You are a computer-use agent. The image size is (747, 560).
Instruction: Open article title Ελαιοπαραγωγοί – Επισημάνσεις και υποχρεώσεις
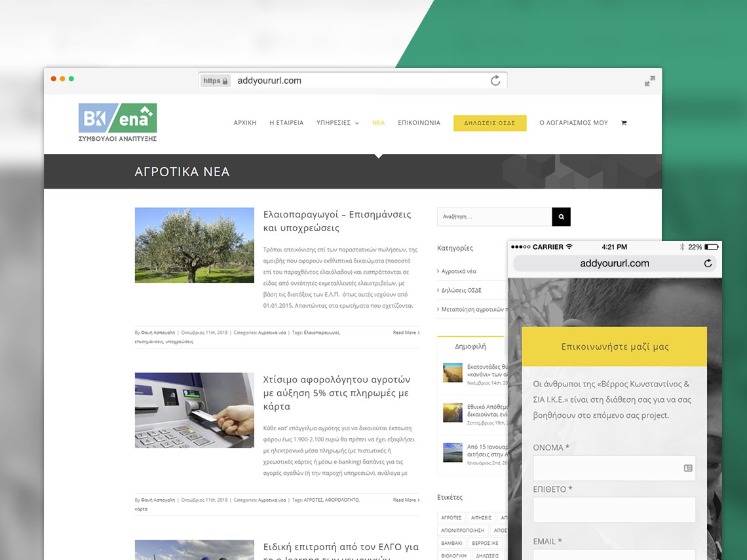[x=337, y=221]
